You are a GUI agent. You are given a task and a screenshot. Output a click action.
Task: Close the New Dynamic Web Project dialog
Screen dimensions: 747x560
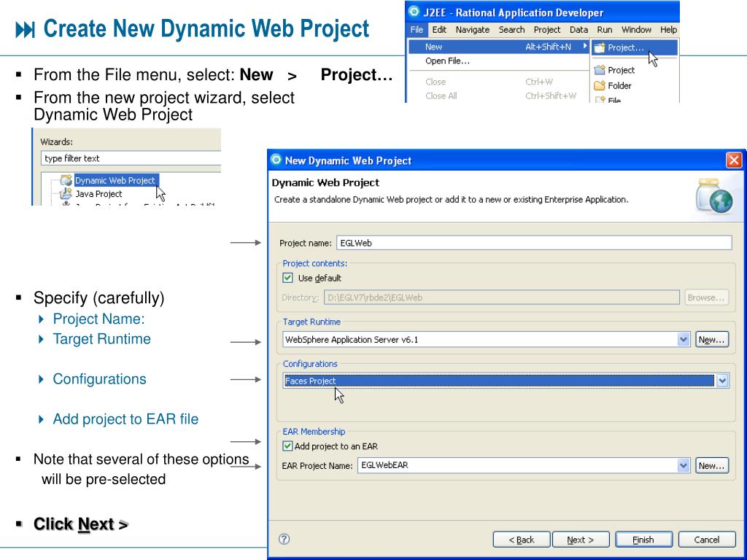[733, 160]
